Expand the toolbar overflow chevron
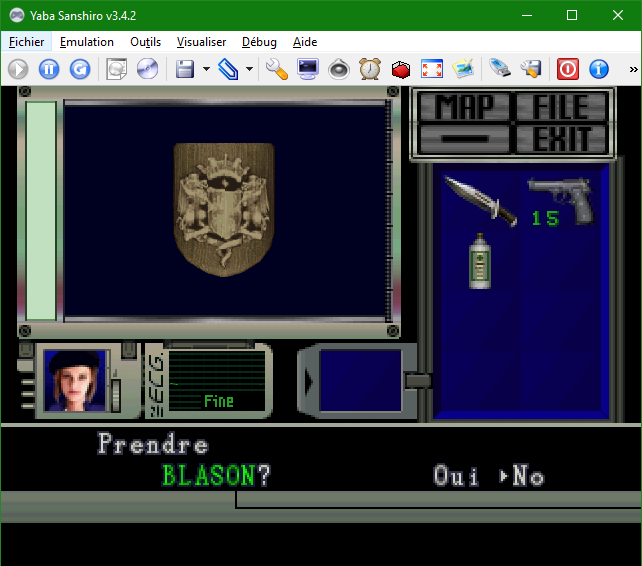The width and height of the screenshot is (642, 566). point(633,70)
